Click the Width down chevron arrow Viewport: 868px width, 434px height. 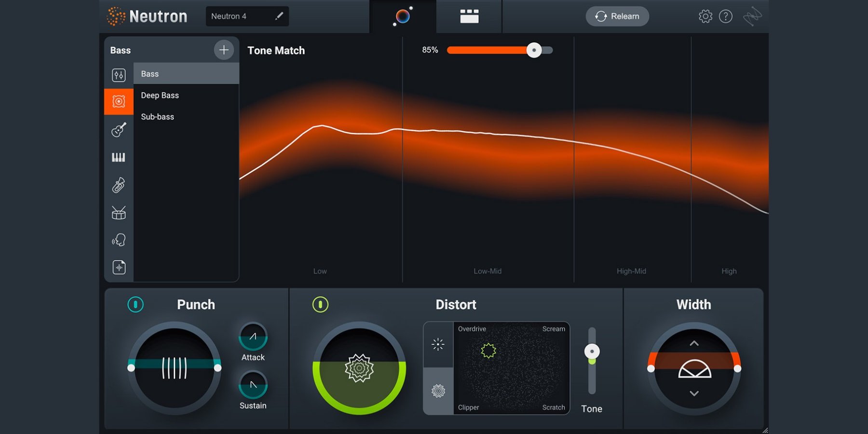tap(694, 393)
